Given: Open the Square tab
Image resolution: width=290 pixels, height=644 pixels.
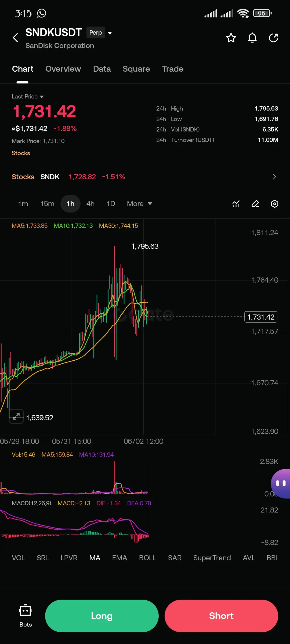Looking at the screenshot, I should 136,69.
